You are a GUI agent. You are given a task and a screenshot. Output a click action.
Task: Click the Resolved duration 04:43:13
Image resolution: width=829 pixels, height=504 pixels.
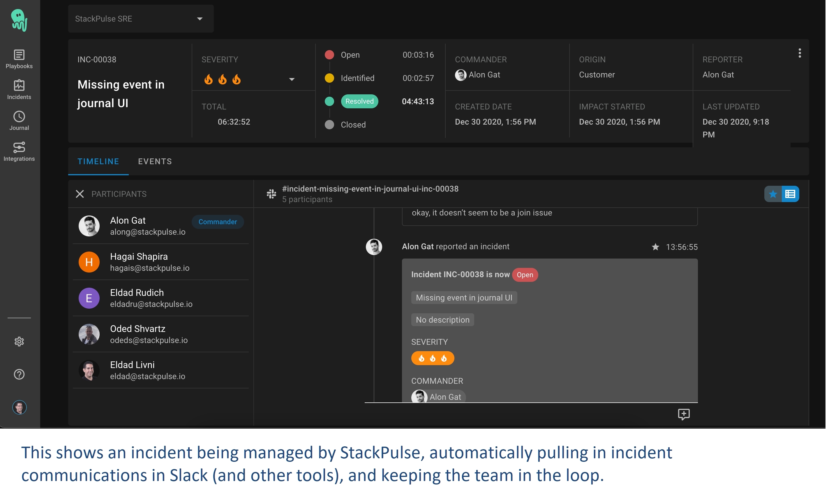[418, 101]
